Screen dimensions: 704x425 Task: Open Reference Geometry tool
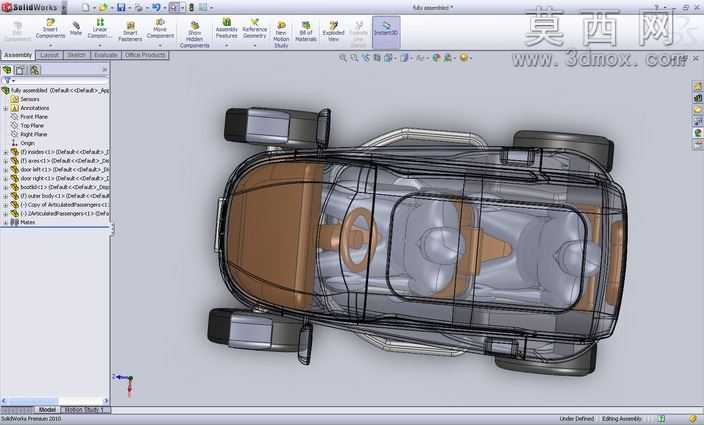tap(255, 29)
